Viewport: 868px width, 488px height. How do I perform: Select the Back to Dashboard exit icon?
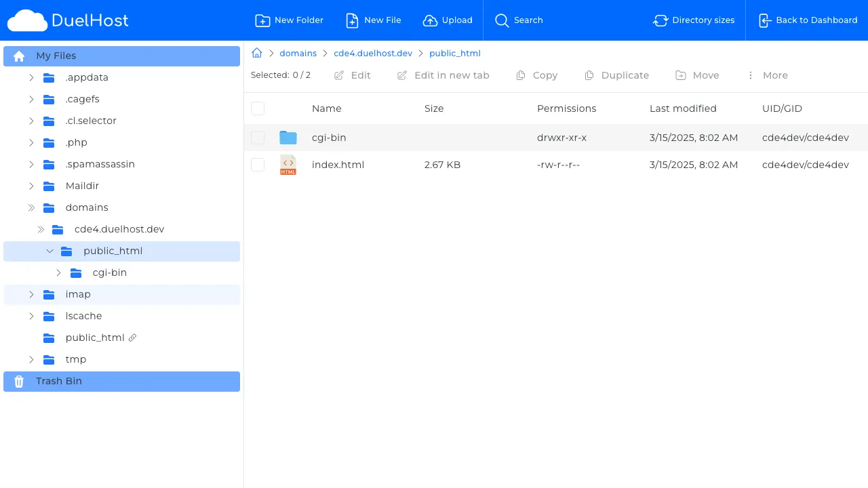(x=765, y=20)
